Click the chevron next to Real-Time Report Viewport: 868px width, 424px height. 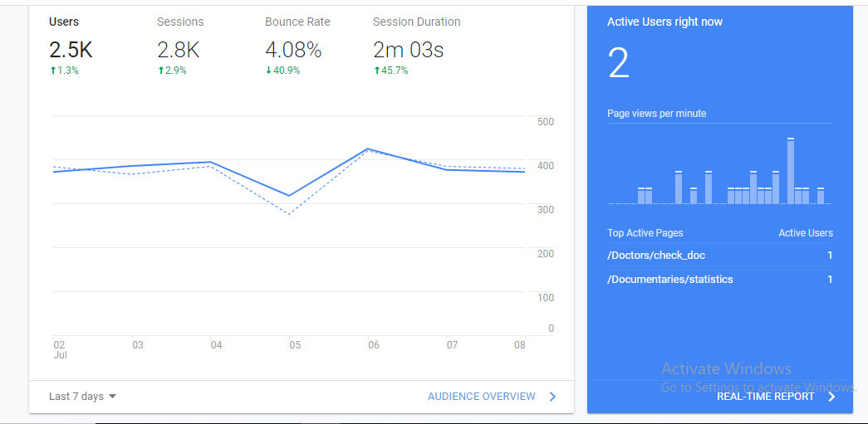click(831, 397)
